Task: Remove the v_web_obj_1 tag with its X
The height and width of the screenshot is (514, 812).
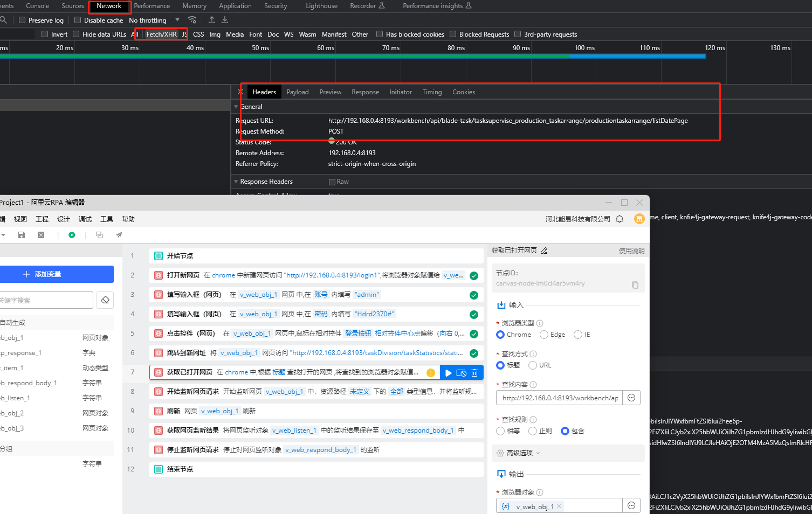Action: pyautogui.click(x=560, y=506)
